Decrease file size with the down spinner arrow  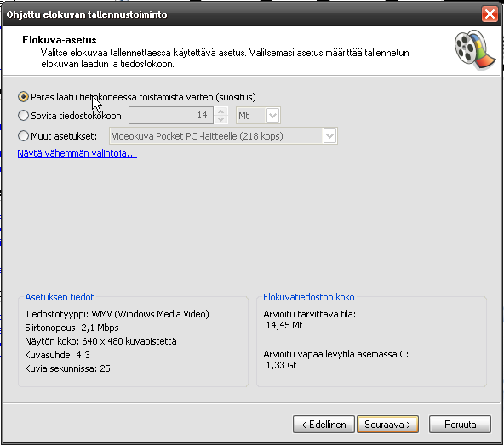pos(220,119)
